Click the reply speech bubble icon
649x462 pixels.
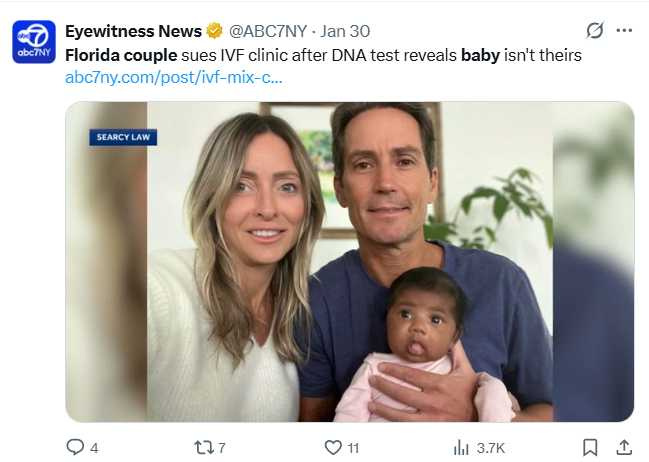75,447
